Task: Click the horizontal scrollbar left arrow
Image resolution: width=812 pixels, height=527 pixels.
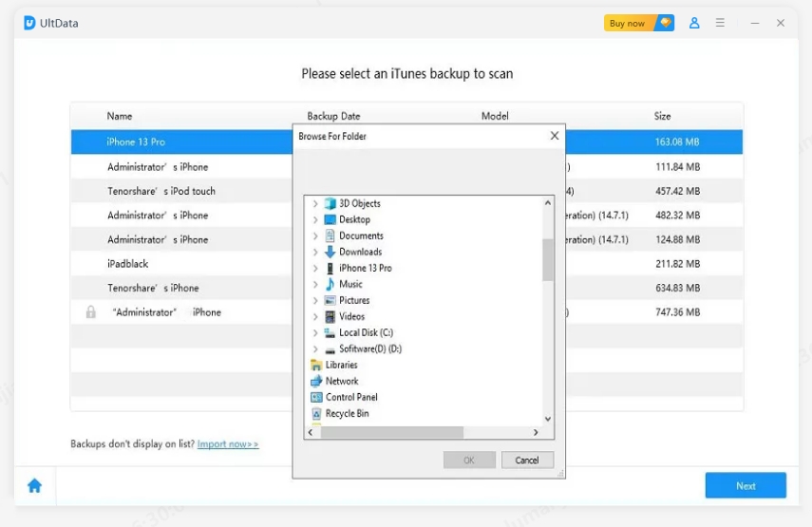Action: [311, 432]
